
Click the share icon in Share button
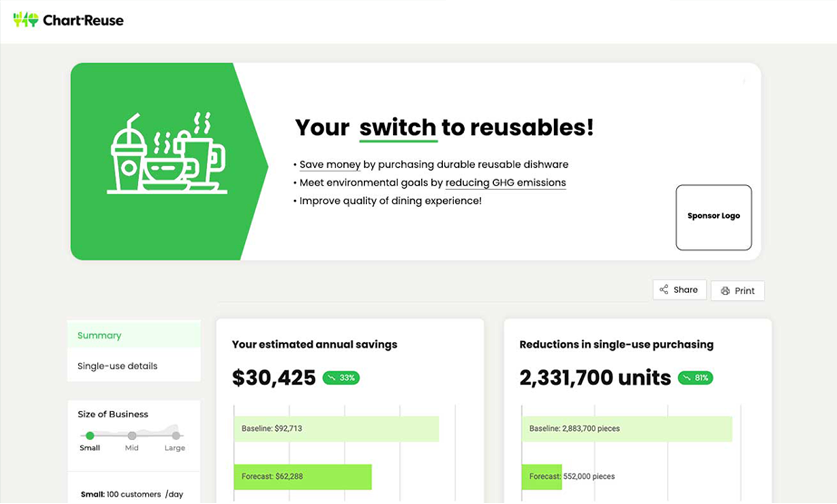click(664, 290)
